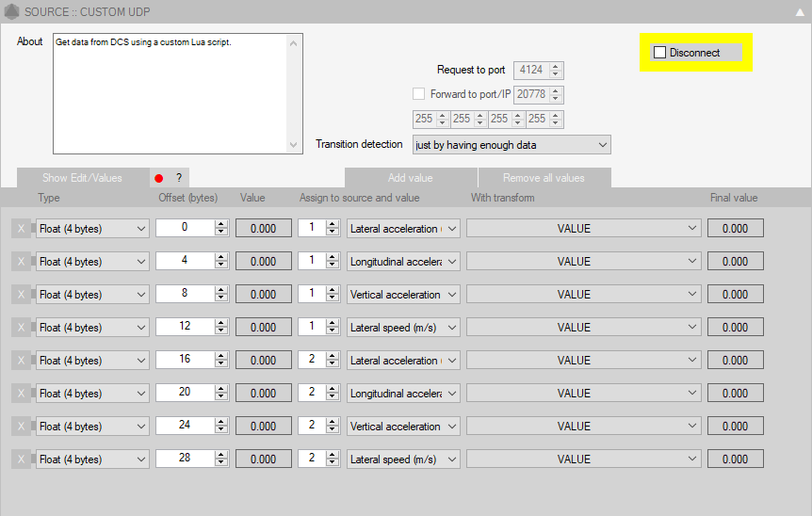The height and width of the screenshot is (516, 812).
Task: Remove the offset 0 row with X
Action: (x=21, y=229)
